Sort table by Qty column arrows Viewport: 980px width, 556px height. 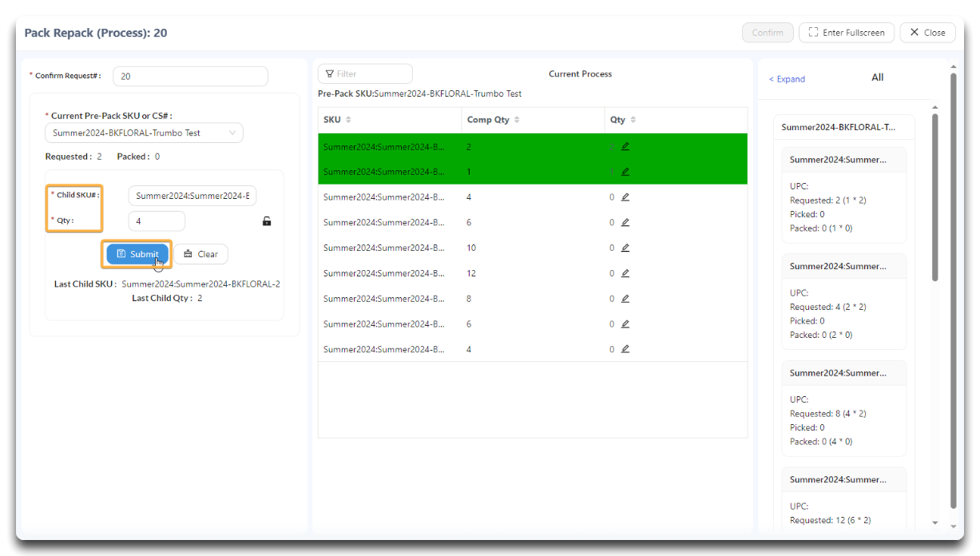click(633, 120)
